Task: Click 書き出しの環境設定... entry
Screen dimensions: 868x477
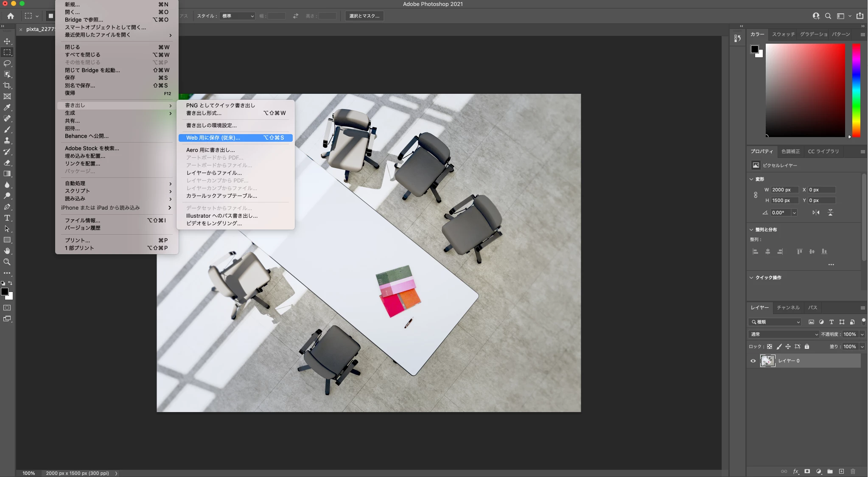Action: coord(211,125)
